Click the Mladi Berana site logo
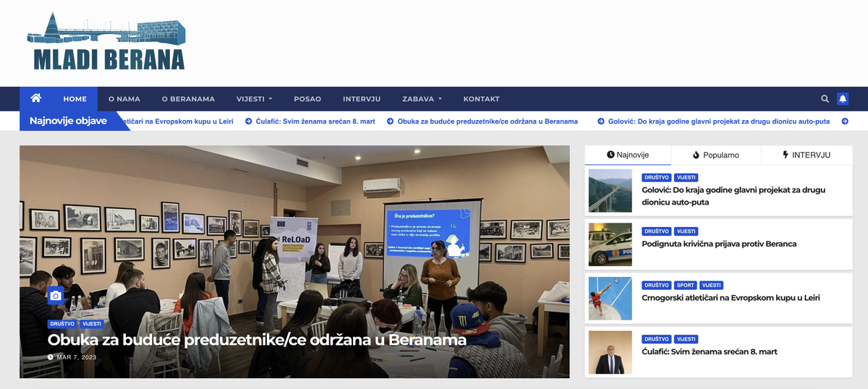 point(107,42)
